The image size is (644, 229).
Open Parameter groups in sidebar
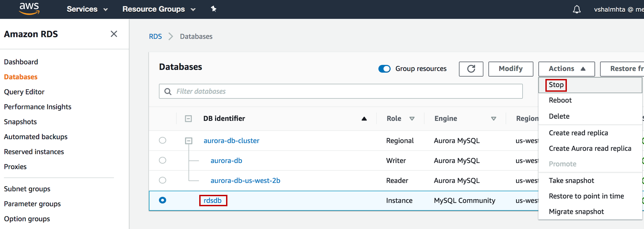[32, 204]
